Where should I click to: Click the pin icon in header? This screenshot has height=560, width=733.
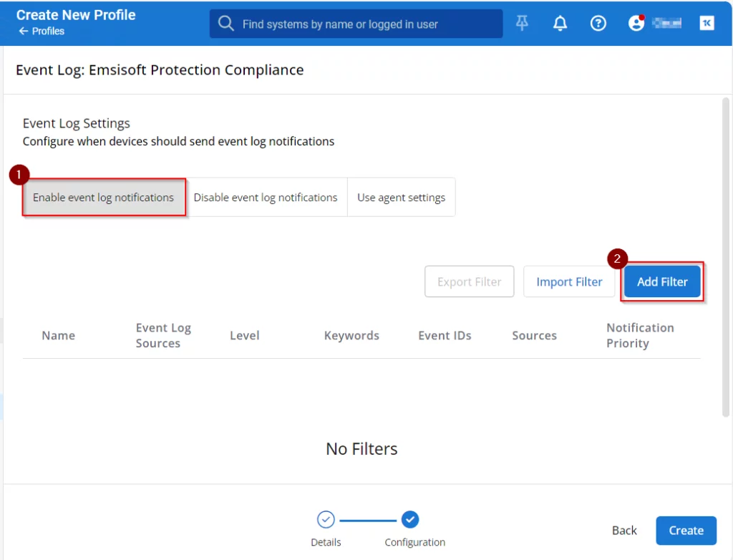[523, 24]
